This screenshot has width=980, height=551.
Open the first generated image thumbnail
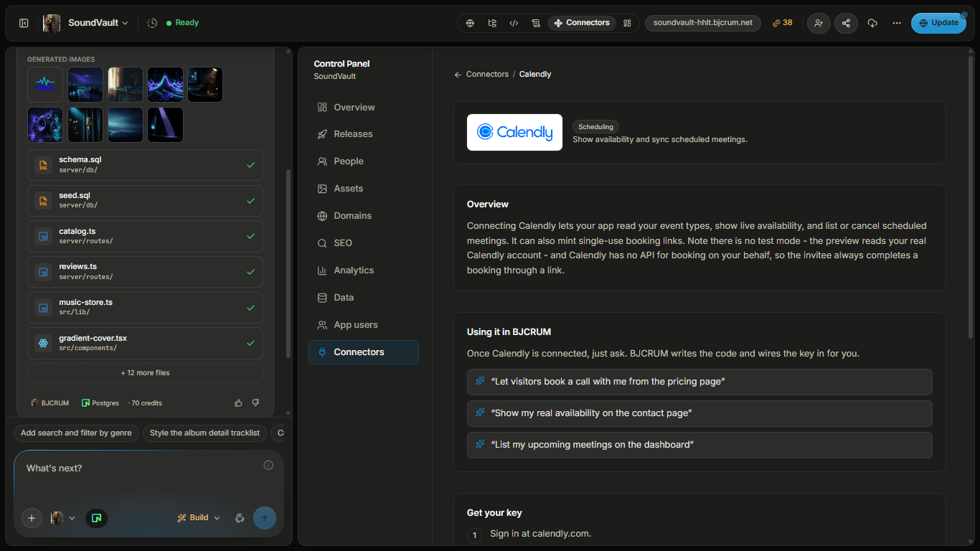45,85
